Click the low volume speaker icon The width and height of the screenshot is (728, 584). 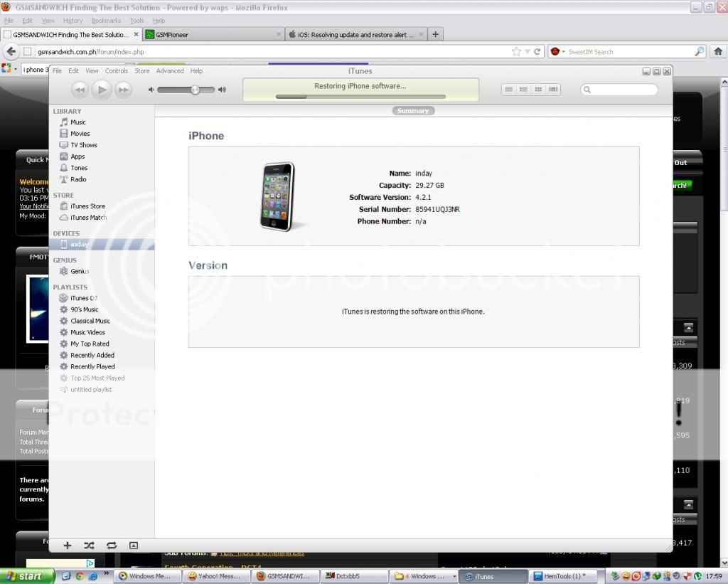point(151,90)
